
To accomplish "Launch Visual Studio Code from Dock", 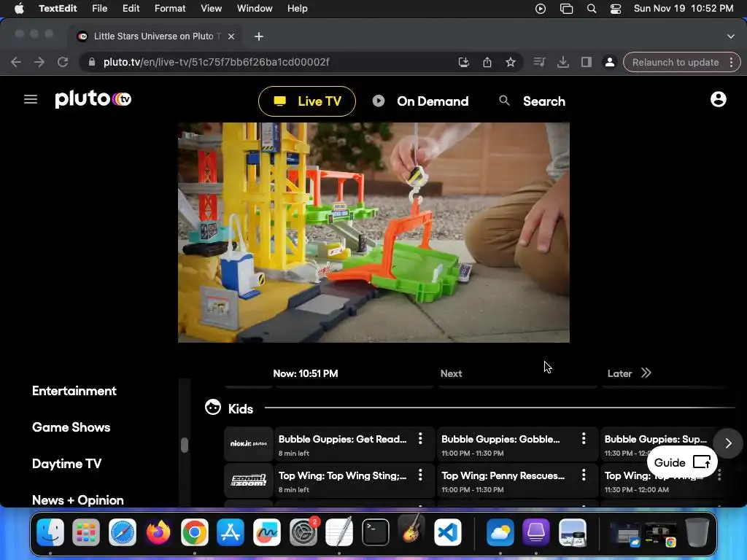I will coord(447,532).
